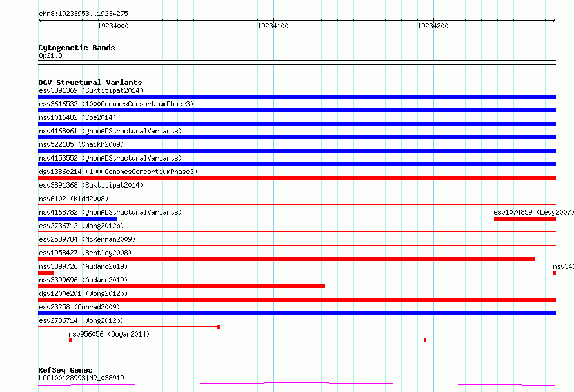Click esv2736714 (Wong2012b) label
Screen dimensions: 574x392
(81, 320)
